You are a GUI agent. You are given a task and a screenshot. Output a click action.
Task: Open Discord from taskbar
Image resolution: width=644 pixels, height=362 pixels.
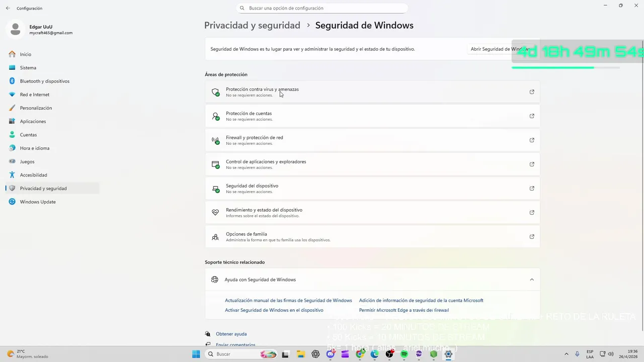330,354
